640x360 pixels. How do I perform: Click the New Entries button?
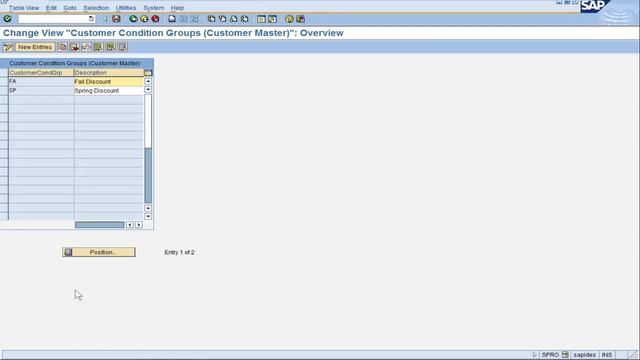click(35, 47)
